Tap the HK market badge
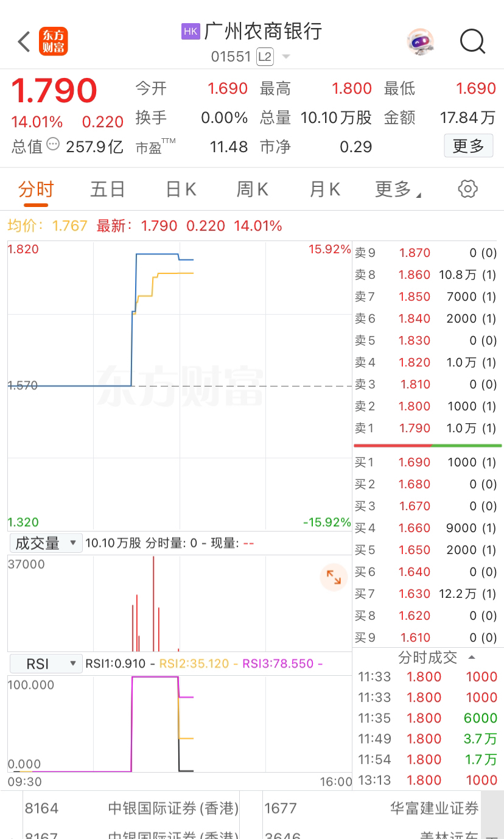504x839 pixels. (191, 32)
